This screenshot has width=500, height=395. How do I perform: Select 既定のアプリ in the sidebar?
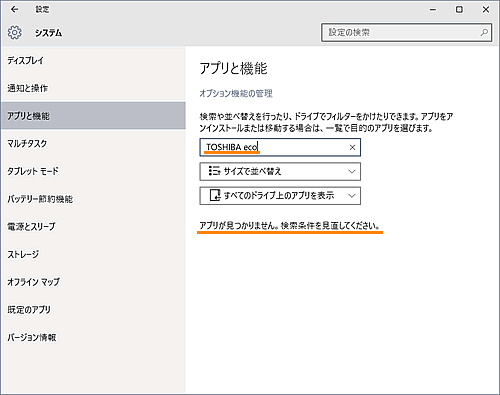(93, 310)
